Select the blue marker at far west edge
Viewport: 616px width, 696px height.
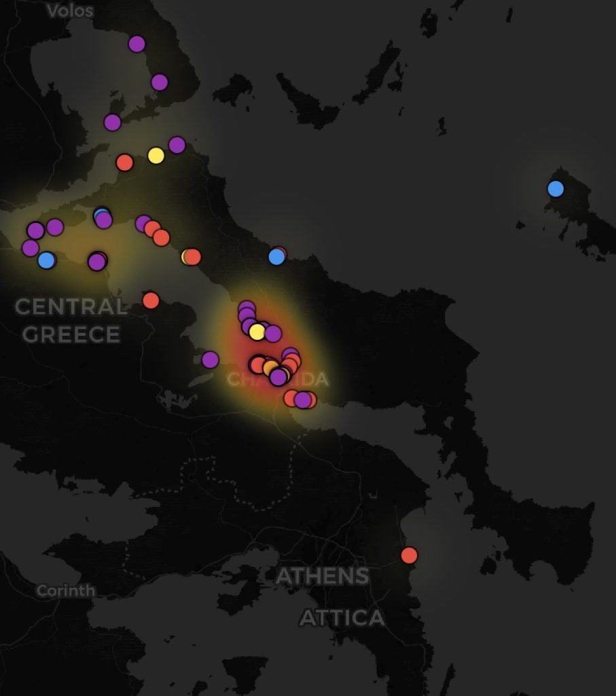pos(46,260)
